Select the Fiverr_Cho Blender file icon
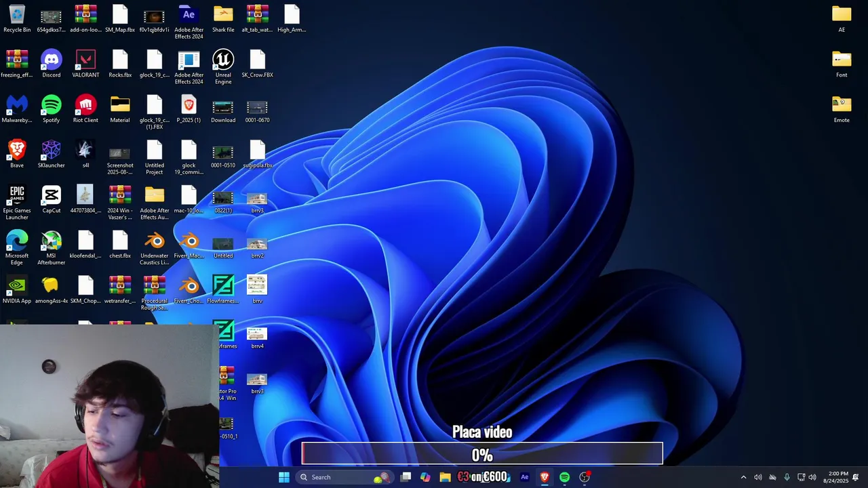 pos(189,290)
